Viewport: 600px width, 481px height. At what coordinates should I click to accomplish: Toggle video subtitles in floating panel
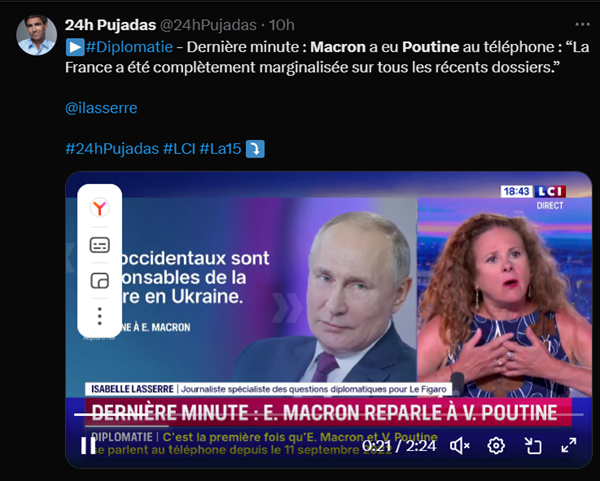(99, 245)
